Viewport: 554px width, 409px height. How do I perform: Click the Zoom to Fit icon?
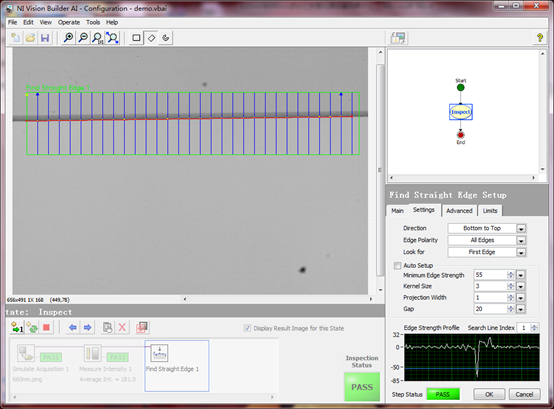coord(112,38)
